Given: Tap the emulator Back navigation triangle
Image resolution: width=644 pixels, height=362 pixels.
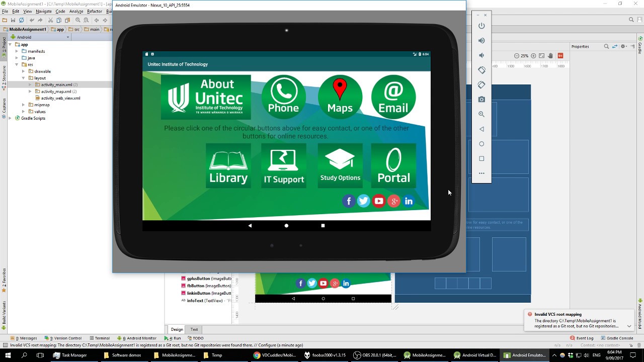Looking at the screenshot, I should pos(250,226).
